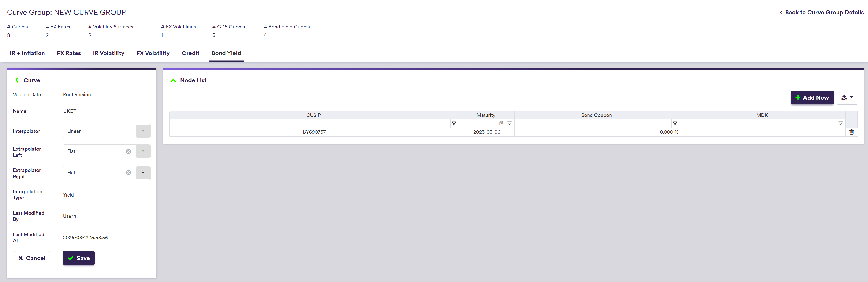Click the CUSIP column filter icon
Viewport: 868px width, 282px height.
coord(454,123)
